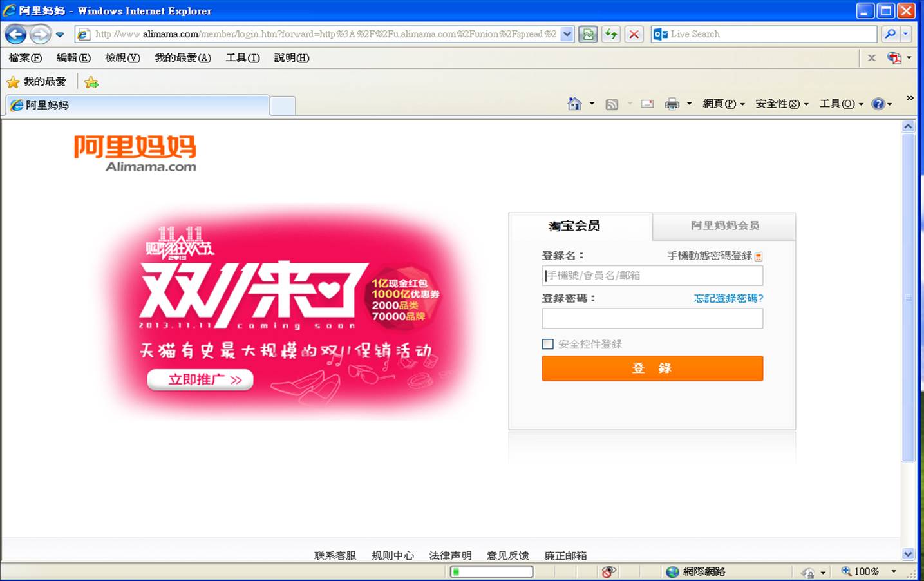This screenshot has width=924, height=581.
Task: Select the 阿里妈妈 browser tab
Action: tap(138, 105)
